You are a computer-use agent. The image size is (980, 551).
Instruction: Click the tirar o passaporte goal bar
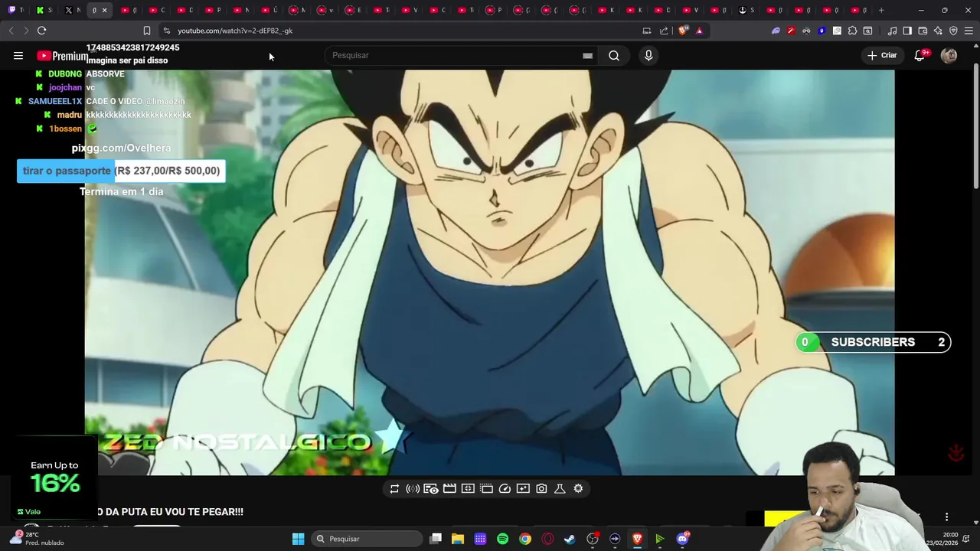(x=121, y=171)
